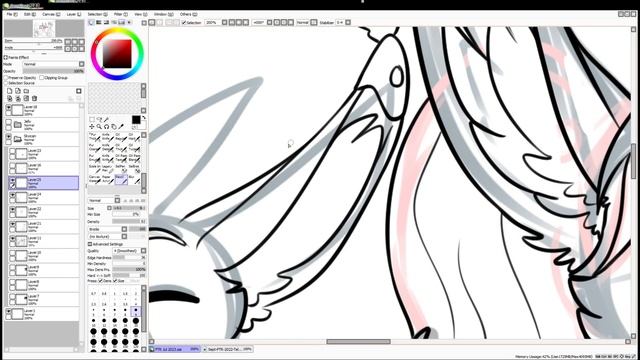Swap foreground and background colors arrow
Image resolution: width=640 pixels, height=360 pixels.
[x=144, y=118]
